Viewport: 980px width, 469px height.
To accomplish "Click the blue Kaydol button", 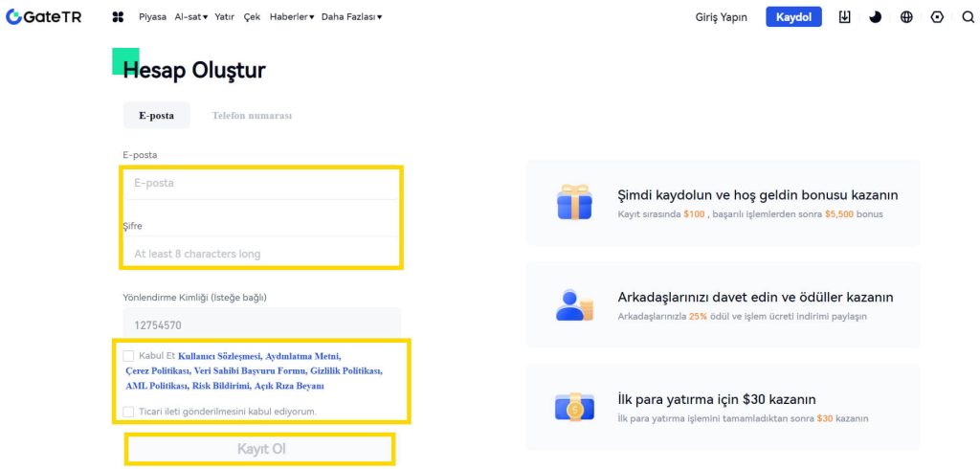I will [x=793, y=17].
